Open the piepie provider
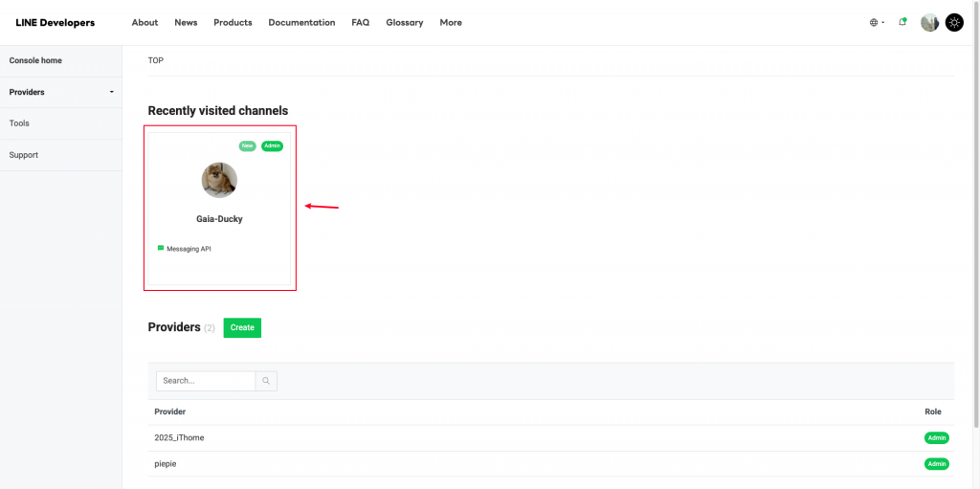Screen dimensions: 980x489 coord(166,464)
